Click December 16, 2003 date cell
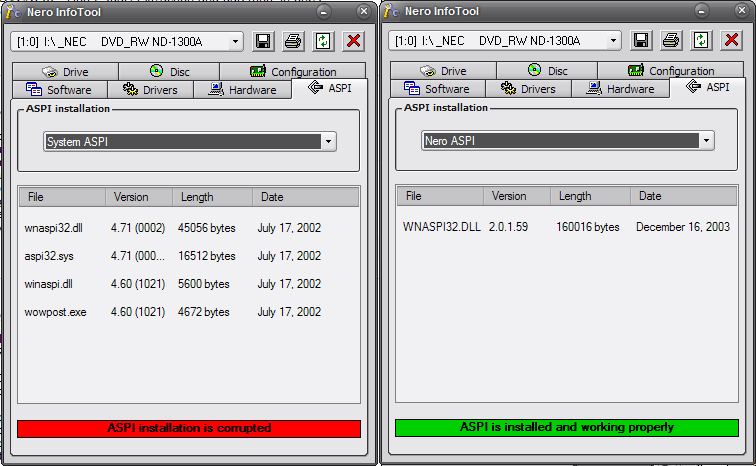 point(683,227)
